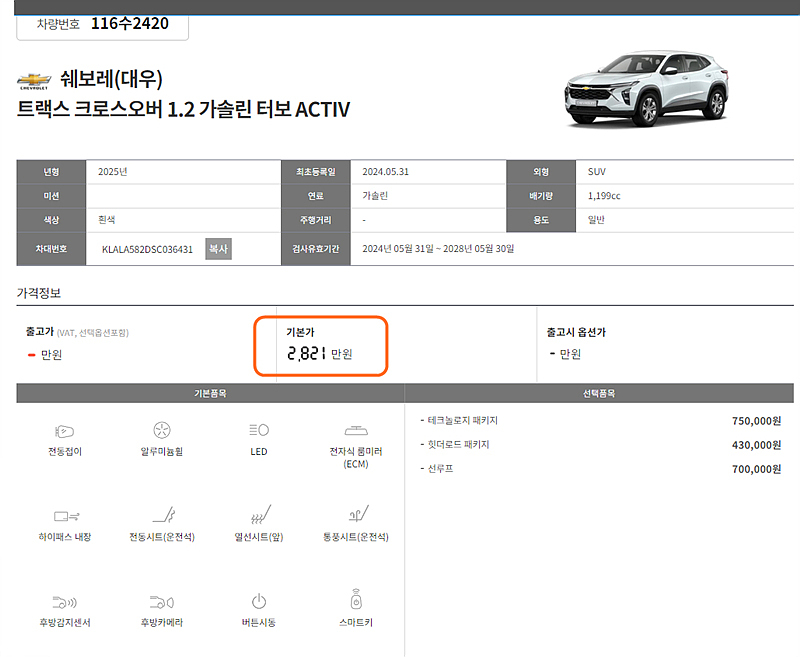Click the 430,000원 price value
Image resolution: width=800 pixels, height=657 pixels.
pyautogui.click(x=756, y=445)
